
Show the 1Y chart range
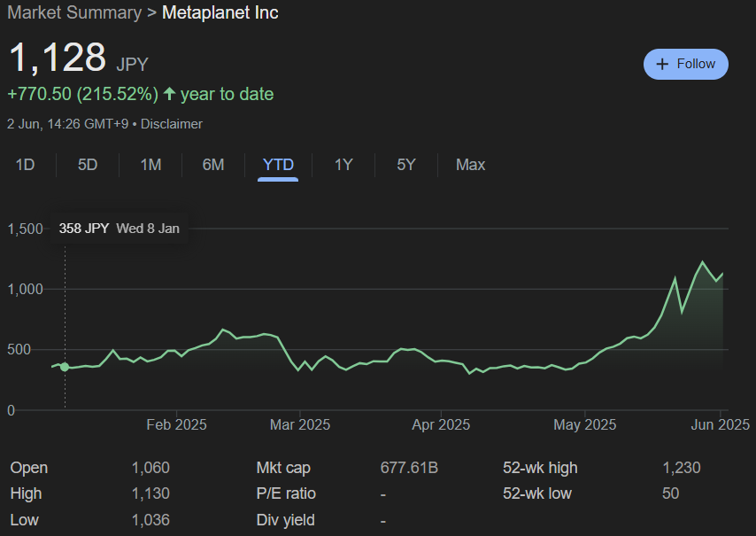point(343,165)
